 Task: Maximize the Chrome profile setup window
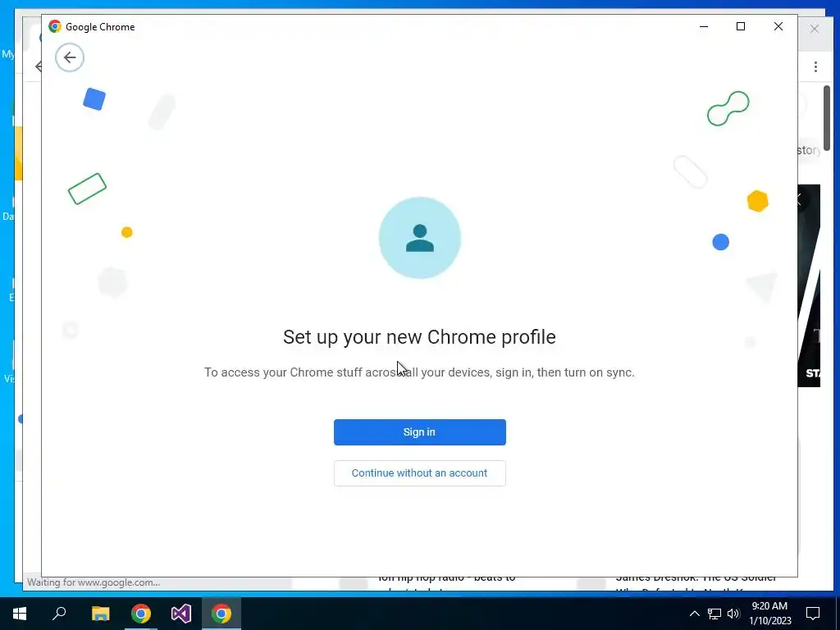pyautogui.click(x=741, y=26)
